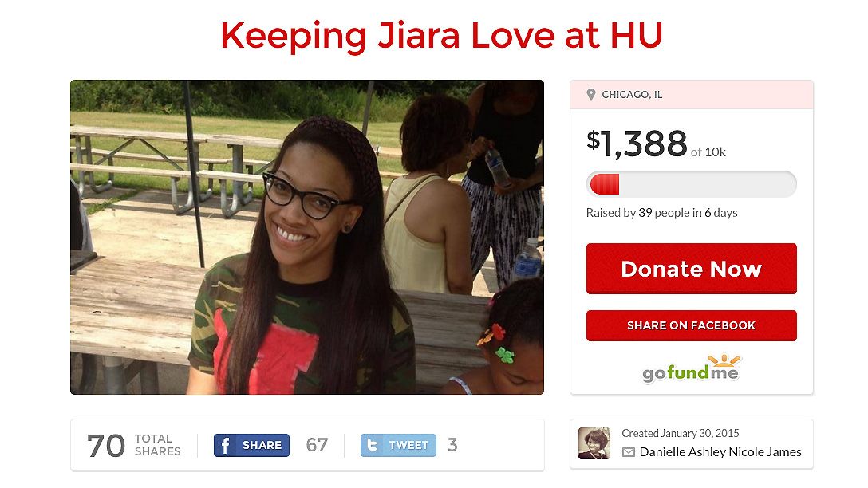Open the organizer's profile thumbnail

594,443
